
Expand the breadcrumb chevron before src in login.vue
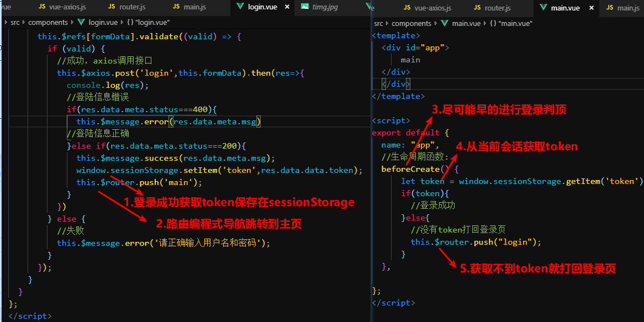tap(6, 23)
